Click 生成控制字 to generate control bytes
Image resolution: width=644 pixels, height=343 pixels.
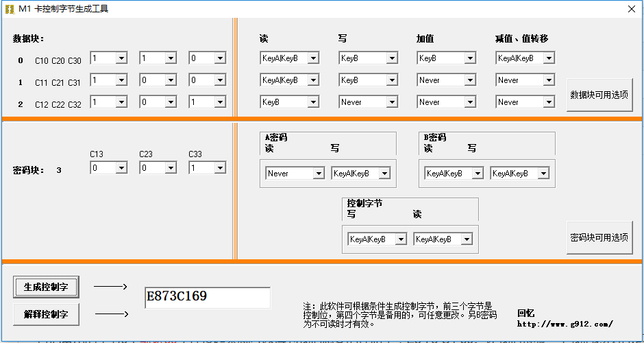(x=46, y=287)
